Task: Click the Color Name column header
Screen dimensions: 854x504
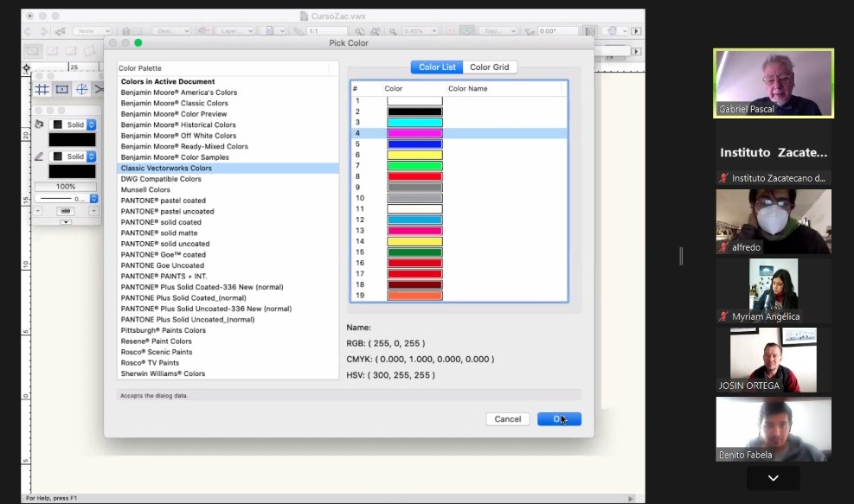Action: (x=504, y=88)
